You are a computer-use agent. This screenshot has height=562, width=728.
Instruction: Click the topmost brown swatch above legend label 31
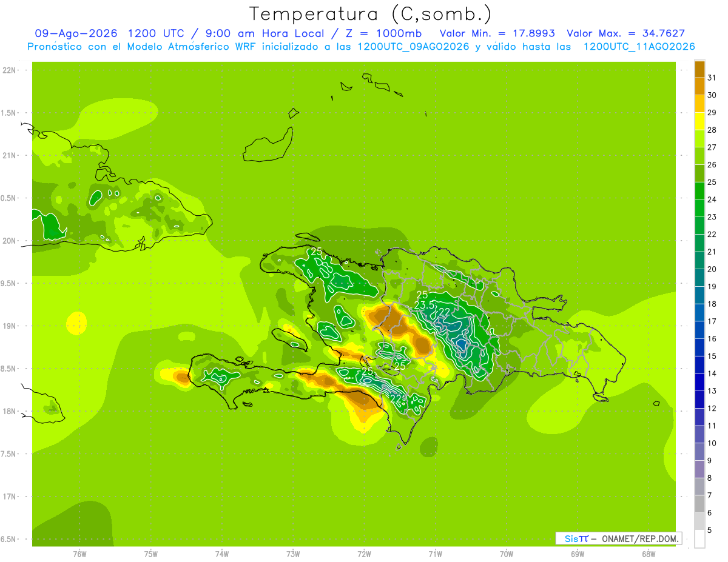pyautogui.click(x=699, y=69)
